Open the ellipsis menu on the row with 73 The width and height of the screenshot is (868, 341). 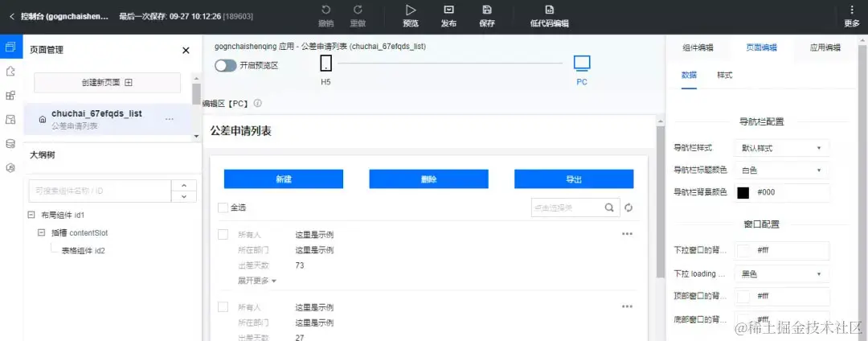pos(627,234)
